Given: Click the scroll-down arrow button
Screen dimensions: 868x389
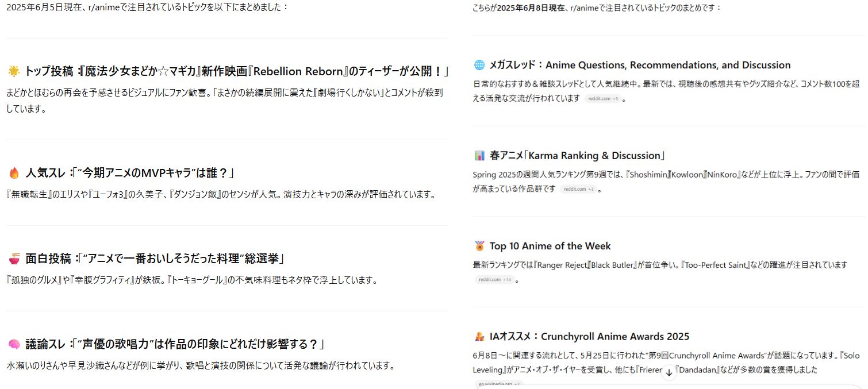Looking at the screenshot, I should point(669,373).
